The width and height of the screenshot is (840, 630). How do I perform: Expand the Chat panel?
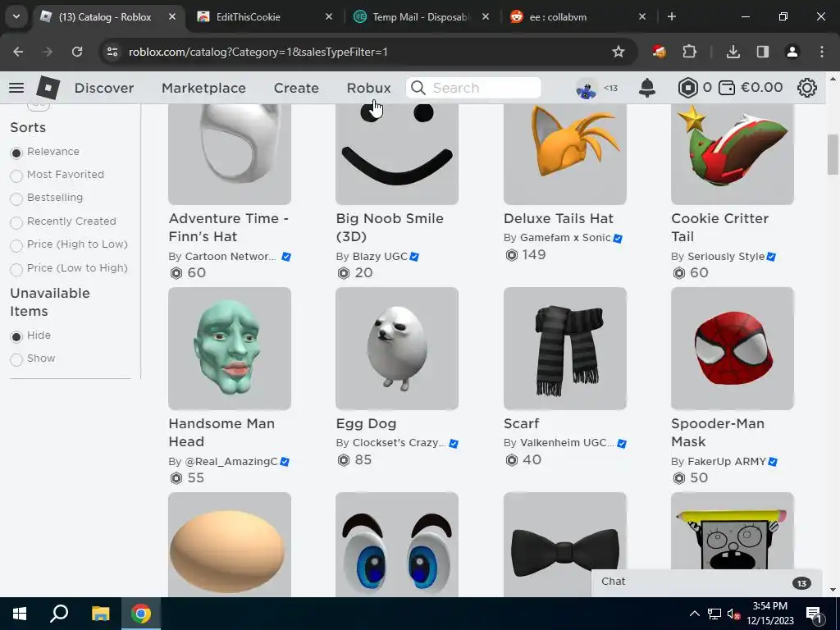tap(706, 582)
